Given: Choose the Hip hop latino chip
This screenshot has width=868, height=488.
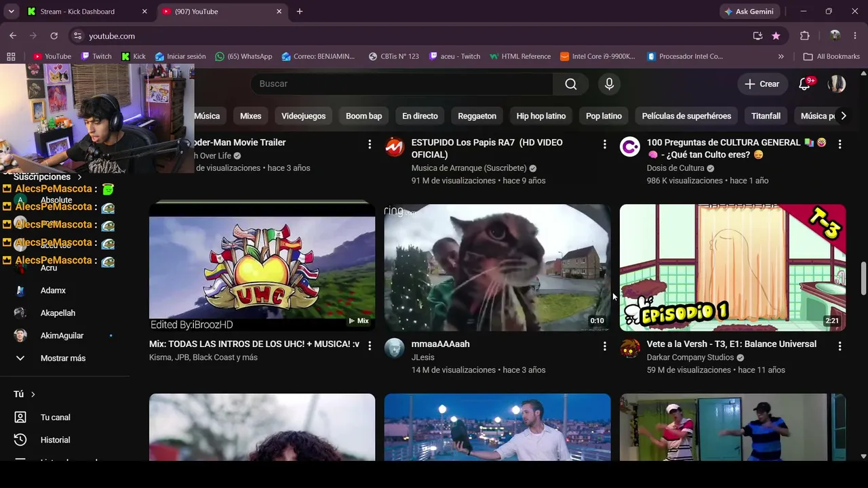Looking at the screenshot, I should coord(541,116).
